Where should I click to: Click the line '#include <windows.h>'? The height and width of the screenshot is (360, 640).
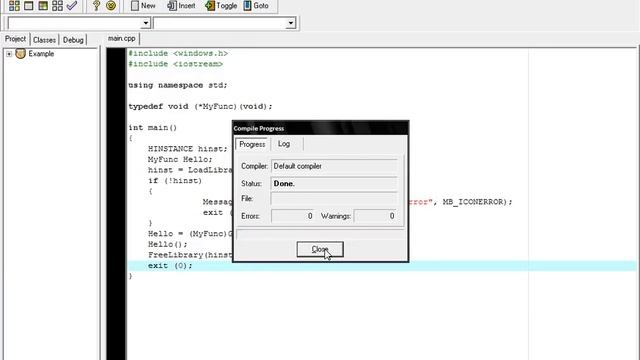coord(178,53)
